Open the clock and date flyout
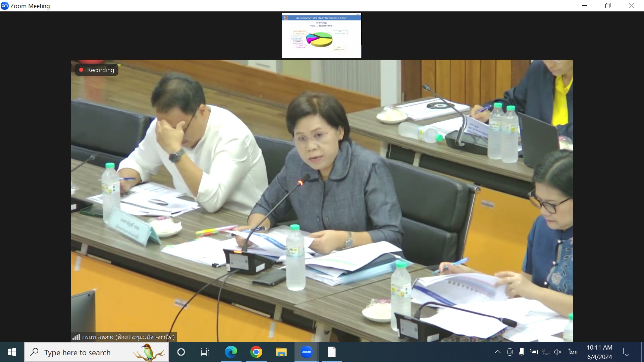The width and height of the screenshot is (644, 362). pos(599,352)
